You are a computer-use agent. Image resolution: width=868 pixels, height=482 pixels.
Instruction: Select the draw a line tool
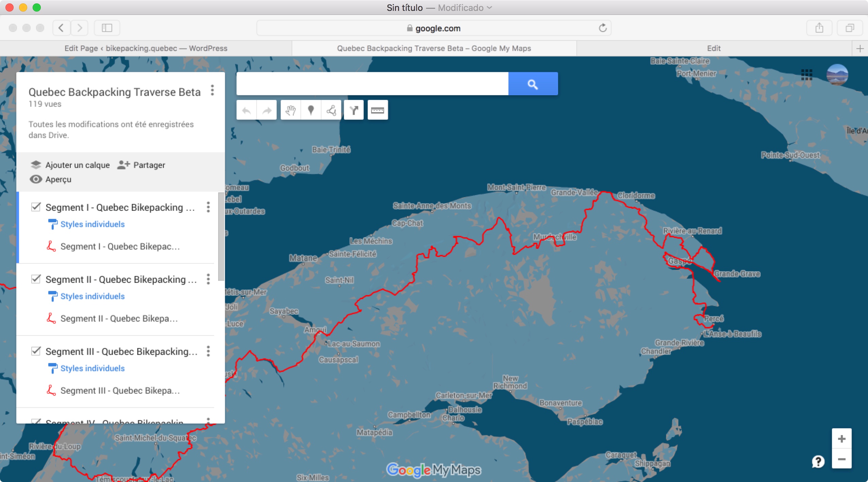coord(331,110)
